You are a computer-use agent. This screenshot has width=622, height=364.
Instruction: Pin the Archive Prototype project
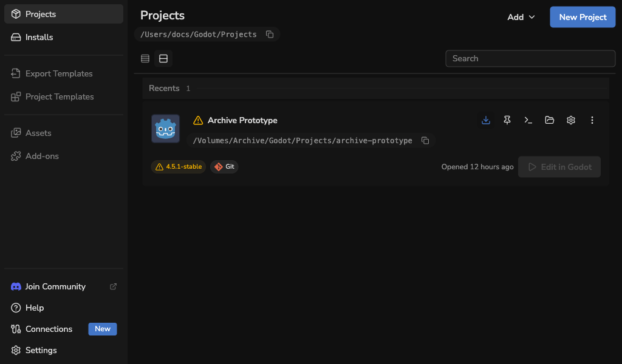pos(507,120)
